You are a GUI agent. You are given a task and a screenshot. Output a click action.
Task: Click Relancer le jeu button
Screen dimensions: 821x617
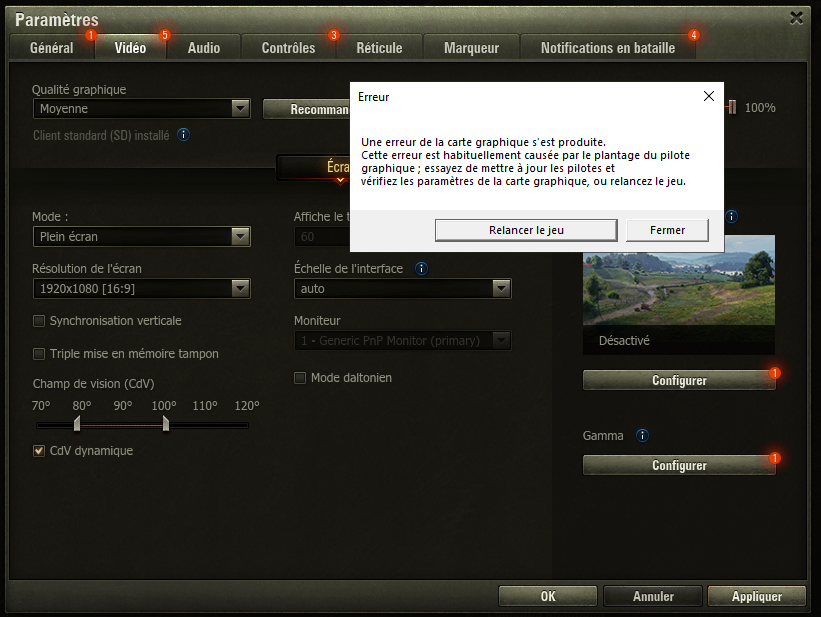coord(526,230)
